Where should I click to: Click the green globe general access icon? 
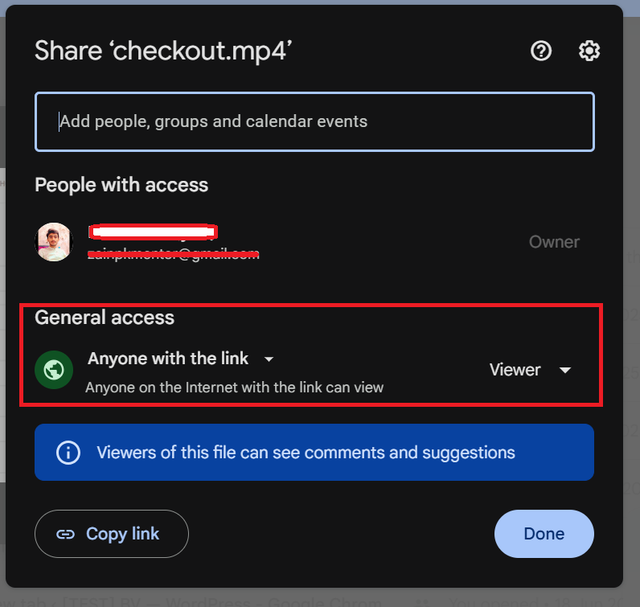[54, 370]
